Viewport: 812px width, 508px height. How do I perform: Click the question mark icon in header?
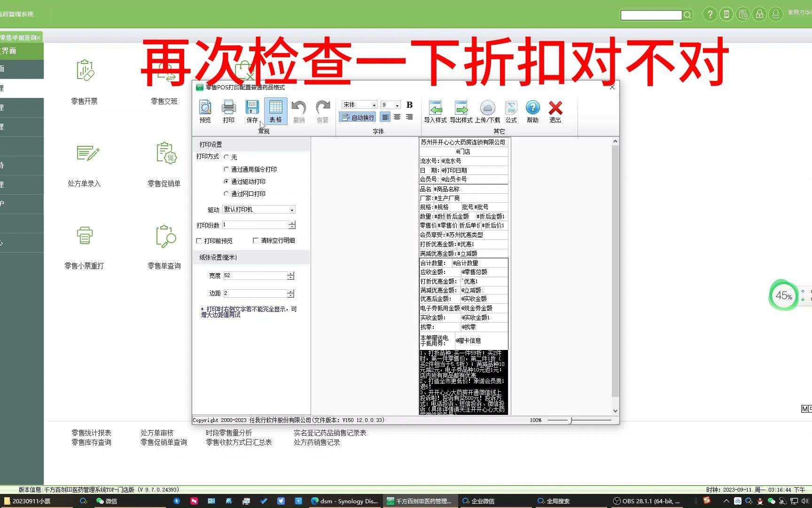(710, 14)
